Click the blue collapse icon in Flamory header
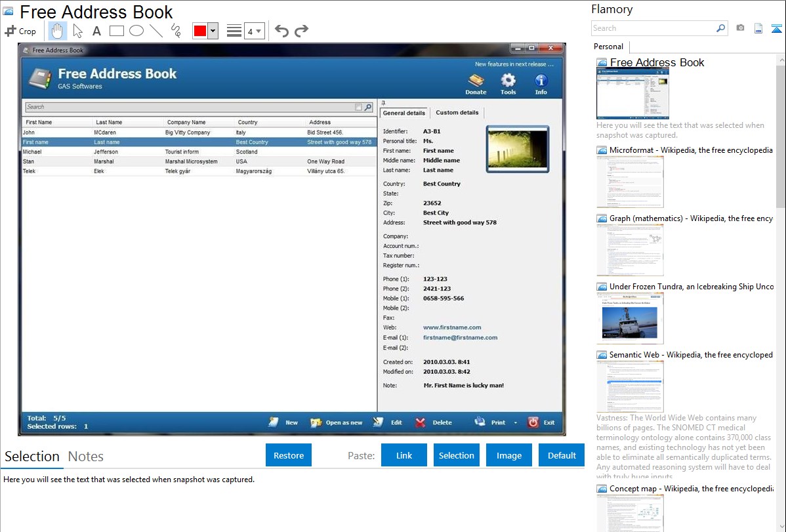The width and height of the screenshot is (786, 532). click(x=776, y=28)
